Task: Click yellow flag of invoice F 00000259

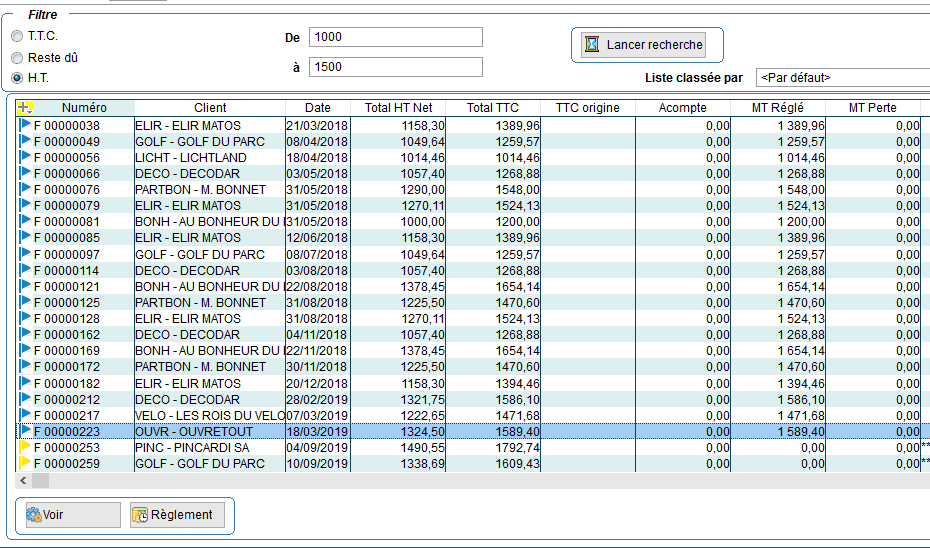Action: pyautogui.click(x=25, y=463)
